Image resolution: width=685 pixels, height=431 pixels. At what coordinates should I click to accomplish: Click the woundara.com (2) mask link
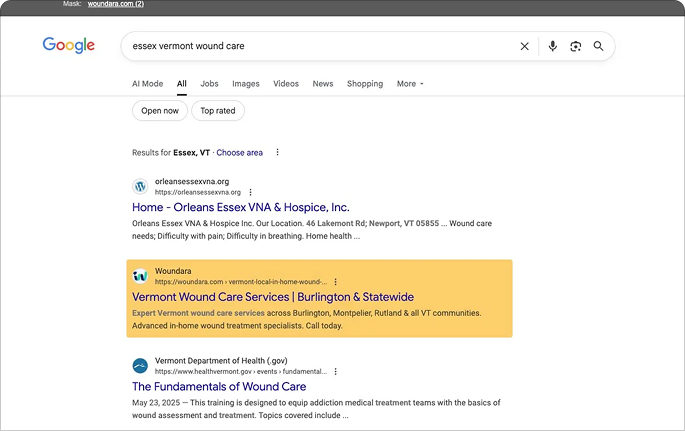(x=116, y=4)
